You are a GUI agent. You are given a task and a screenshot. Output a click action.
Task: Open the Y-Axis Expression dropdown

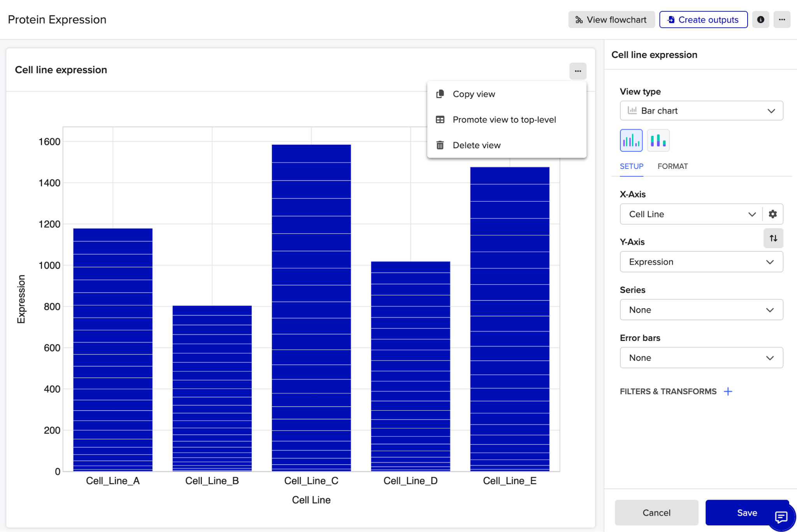click(701, 262)
